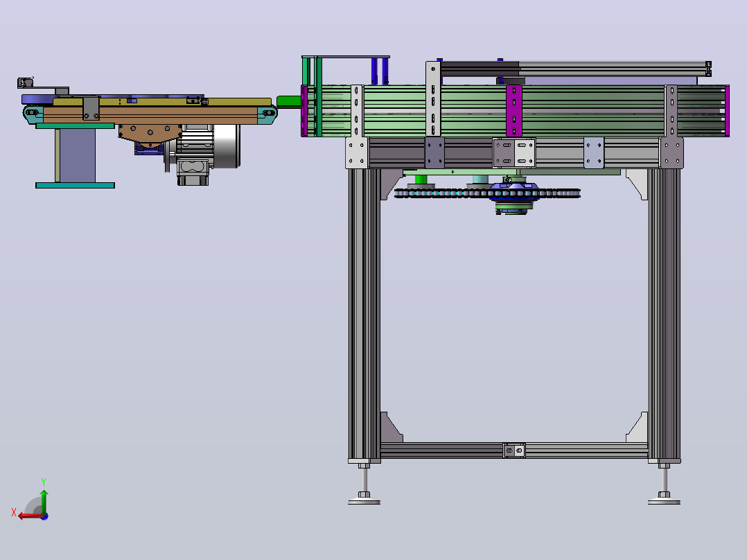Select the left vertical aluminum leg profile
747x560 pixels.
pyautogui.click(x=364, y=313)
